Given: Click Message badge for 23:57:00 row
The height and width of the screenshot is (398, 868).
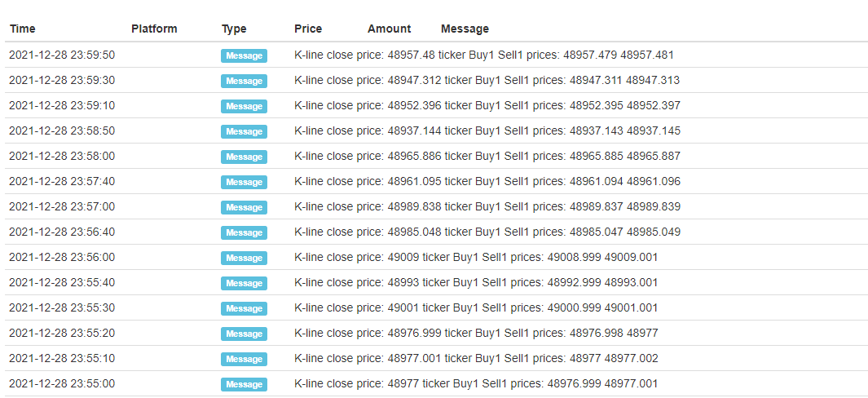Looking at the screenshot, I should tap(245, 207).
